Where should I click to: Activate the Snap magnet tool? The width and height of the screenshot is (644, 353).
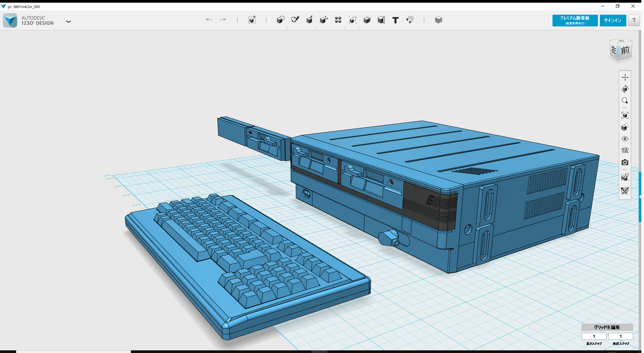coord(410,20)
